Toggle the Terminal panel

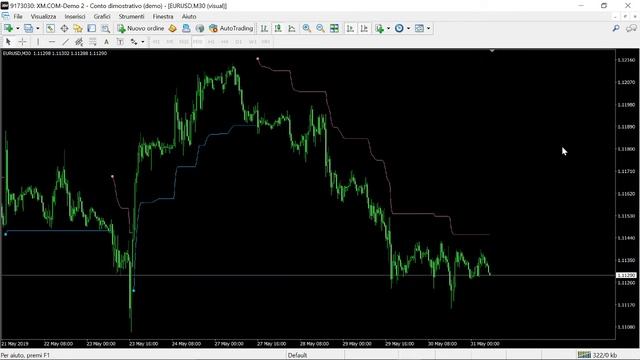[x=91, y=28]
